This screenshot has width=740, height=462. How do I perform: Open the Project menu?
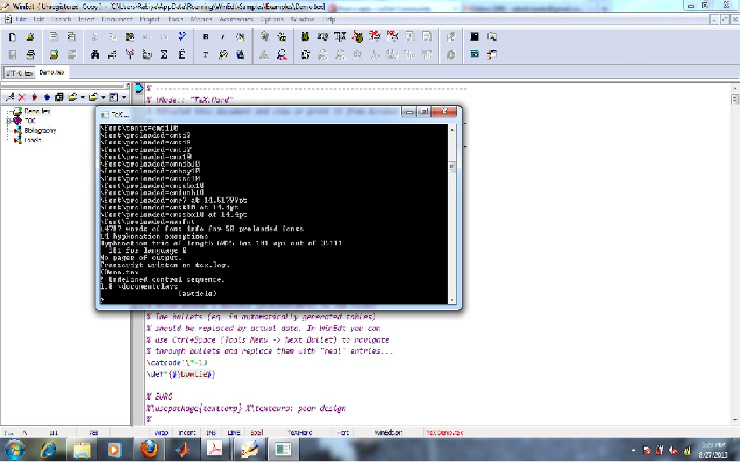tap(150, 19)
